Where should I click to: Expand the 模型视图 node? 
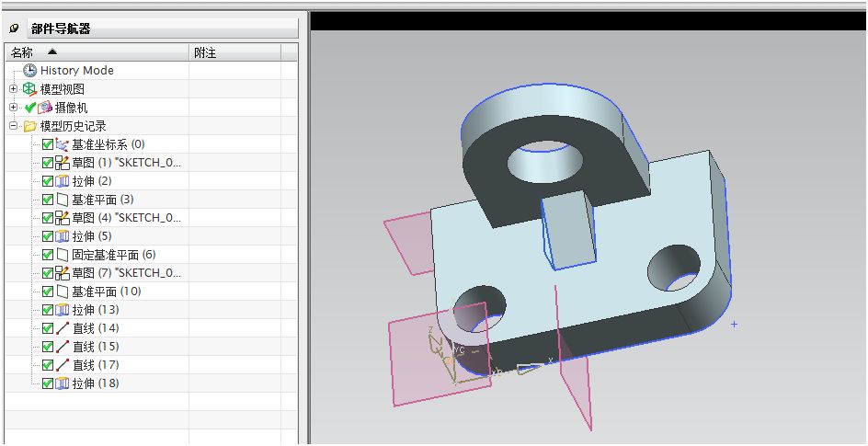tap(14, 89)
